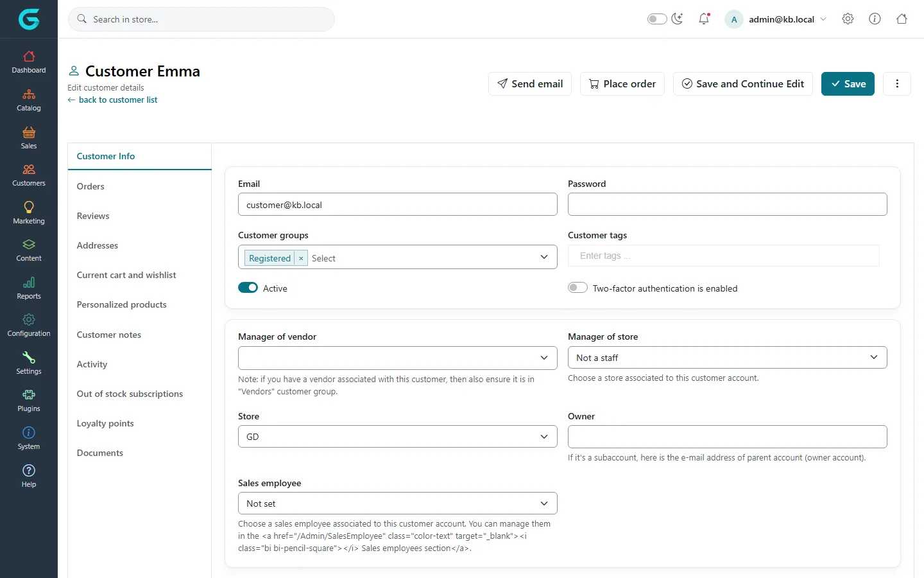
Task: Click the Email input field
Action: tap(398, 205)
